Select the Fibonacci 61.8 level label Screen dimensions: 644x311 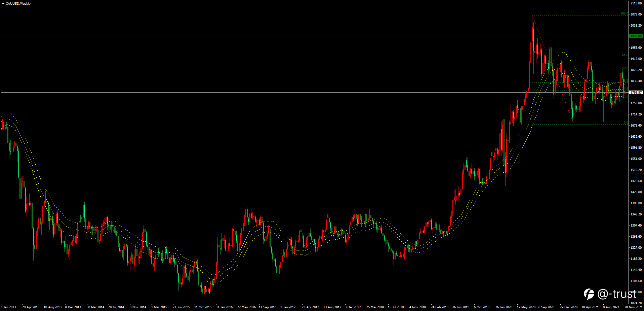pos(625,55)
